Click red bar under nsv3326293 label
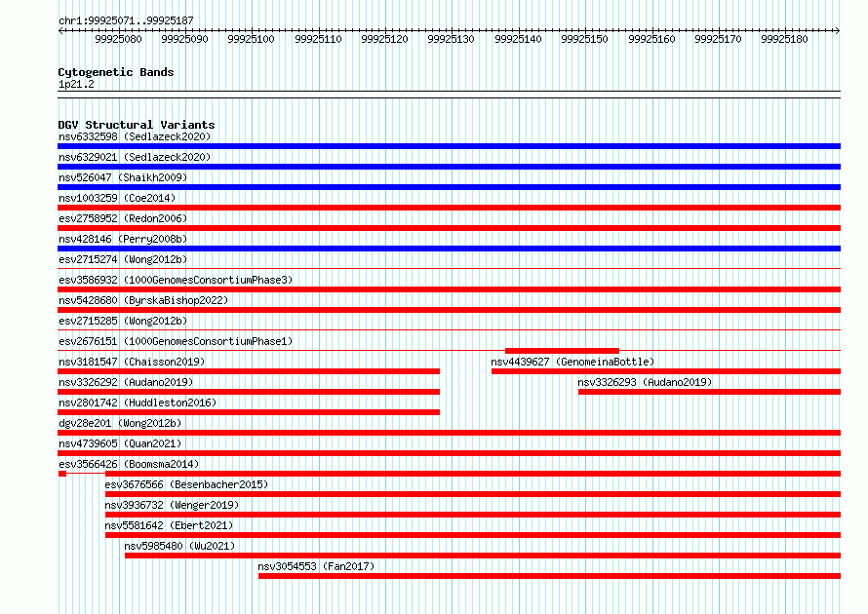The width and height of the screenshot is (868, 614). click(x=710, y=392)
